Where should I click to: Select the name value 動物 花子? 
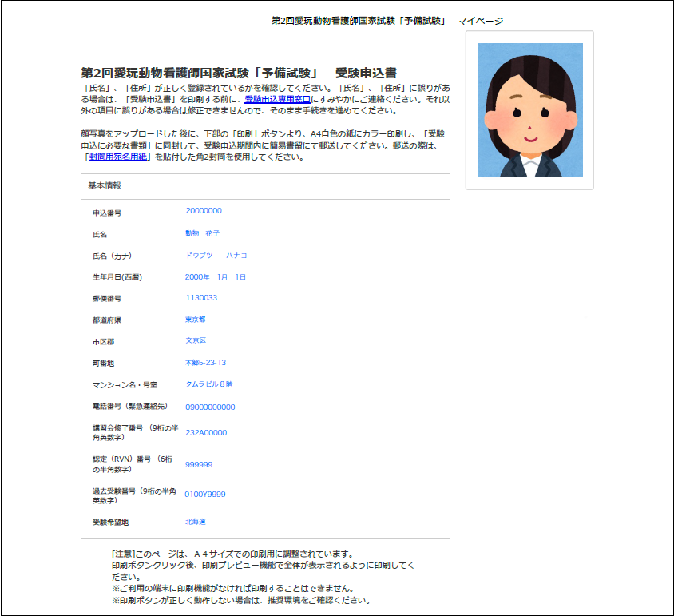[202, 233]
